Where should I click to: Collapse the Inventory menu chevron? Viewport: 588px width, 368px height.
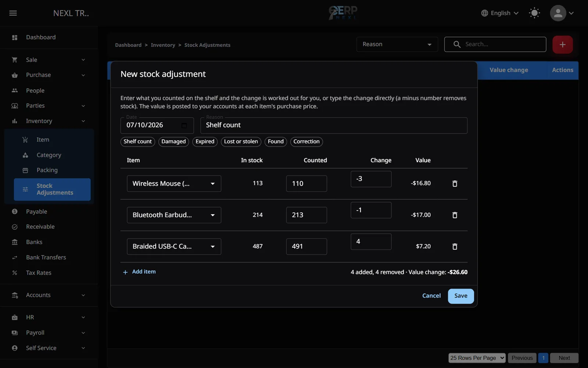point(83,121)
